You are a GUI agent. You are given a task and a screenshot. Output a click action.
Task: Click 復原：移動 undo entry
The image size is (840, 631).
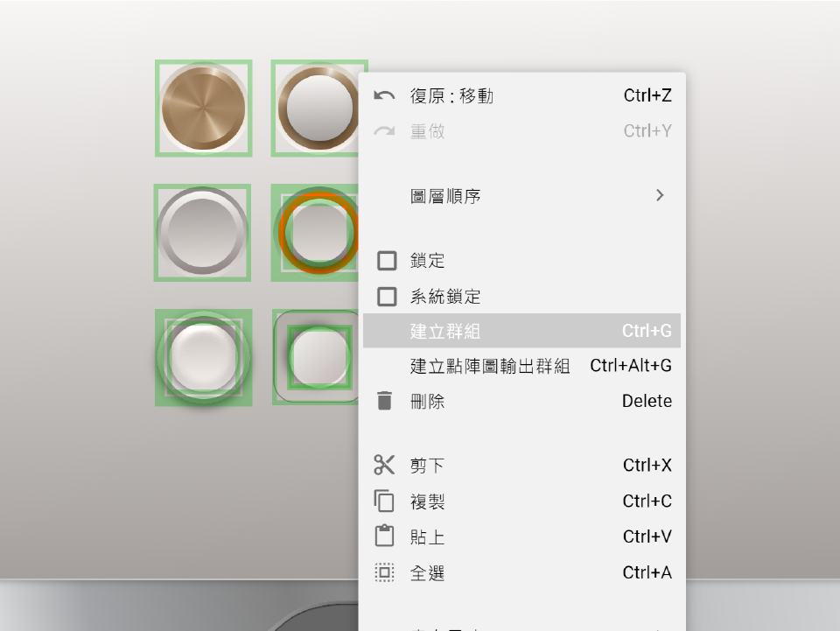(452, 95)
